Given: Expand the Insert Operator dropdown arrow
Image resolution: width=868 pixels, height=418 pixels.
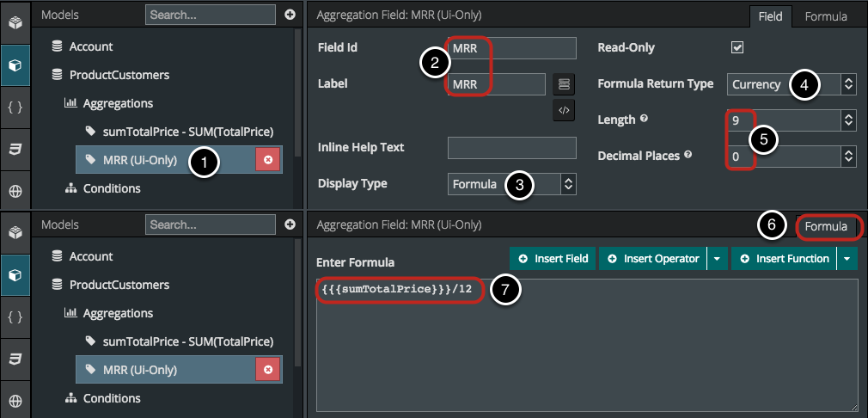Looking at the screenshot, I should coord(717,258).
